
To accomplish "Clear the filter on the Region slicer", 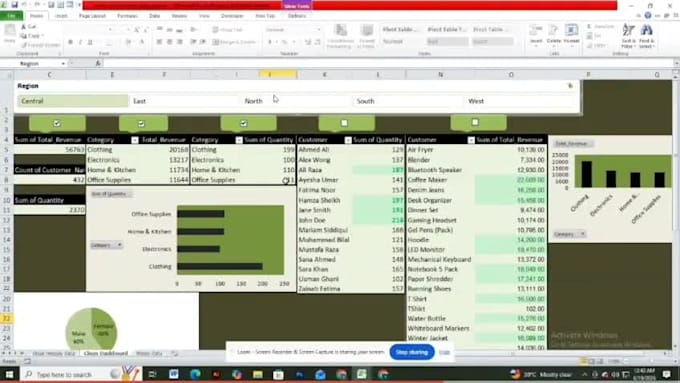I will point(570,86).
